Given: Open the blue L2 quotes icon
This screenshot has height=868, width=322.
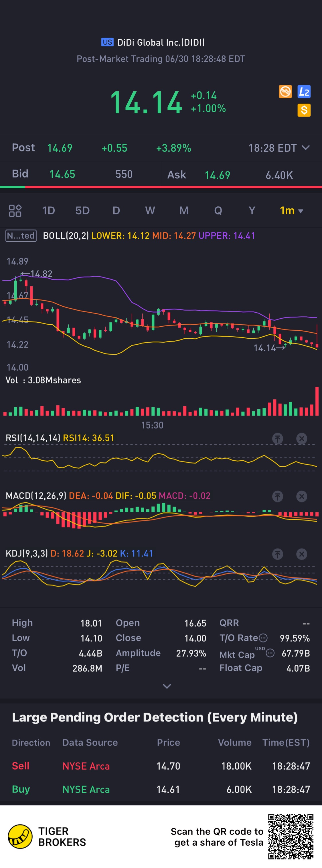Looking at the screenshot, I should pos(304,91).
